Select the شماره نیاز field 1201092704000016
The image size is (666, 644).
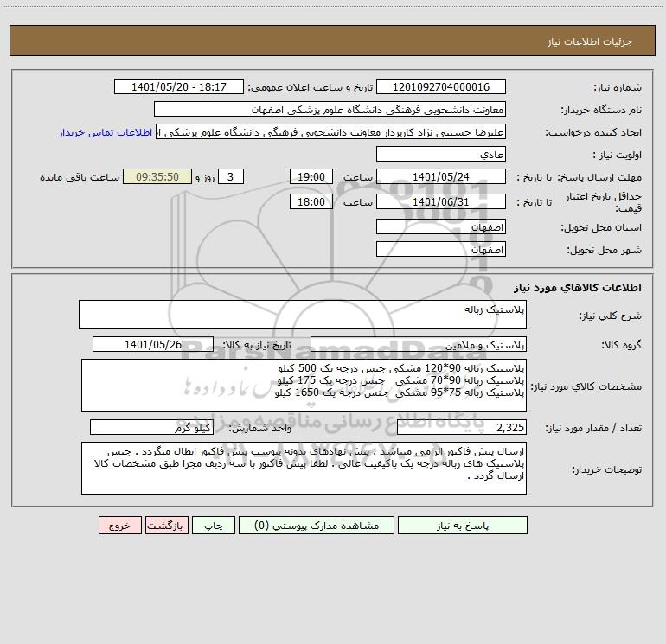(x=441, y=86)
